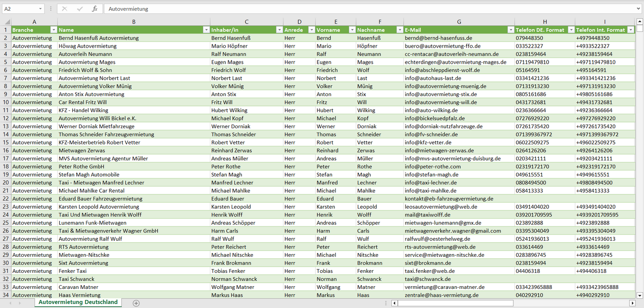The image size is (644, 308).
Task: Expand the formula bar with chevron
Action: [x=639, y=9]
